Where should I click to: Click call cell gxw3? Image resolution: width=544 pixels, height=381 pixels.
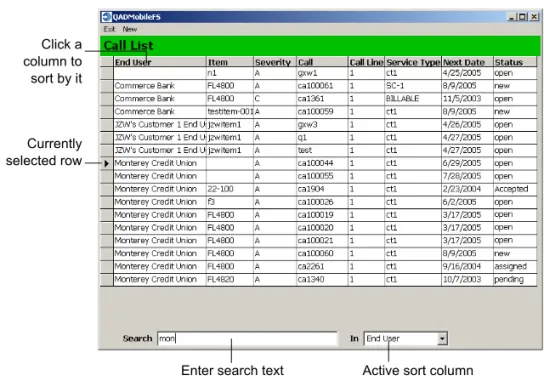322,125
